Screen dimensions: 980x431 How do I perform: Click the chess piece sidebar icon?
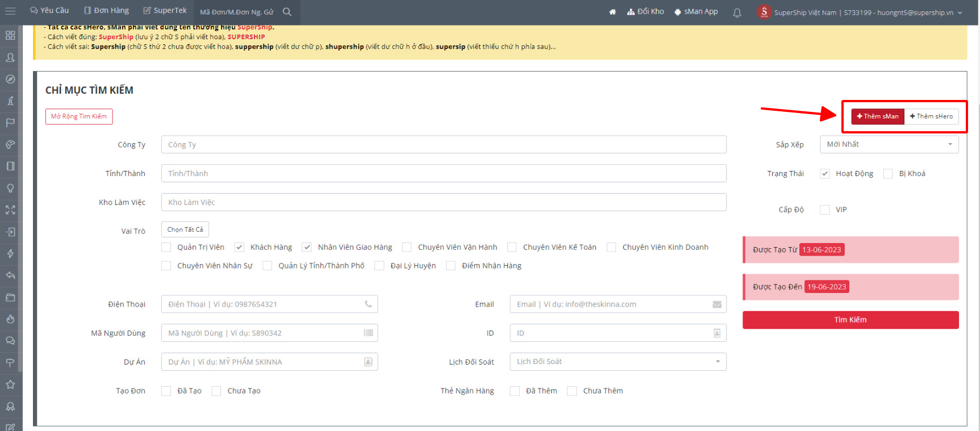[x=10, y=101]
